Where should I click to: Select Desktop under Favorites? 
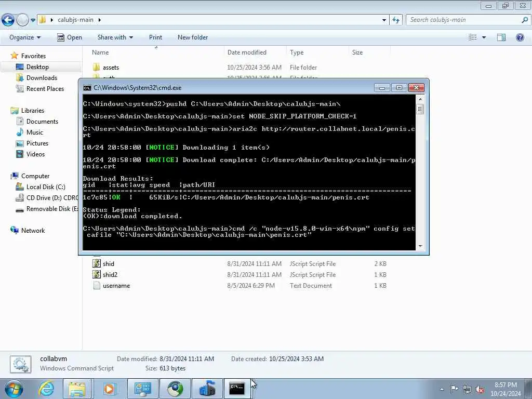(x=37, y=67)
